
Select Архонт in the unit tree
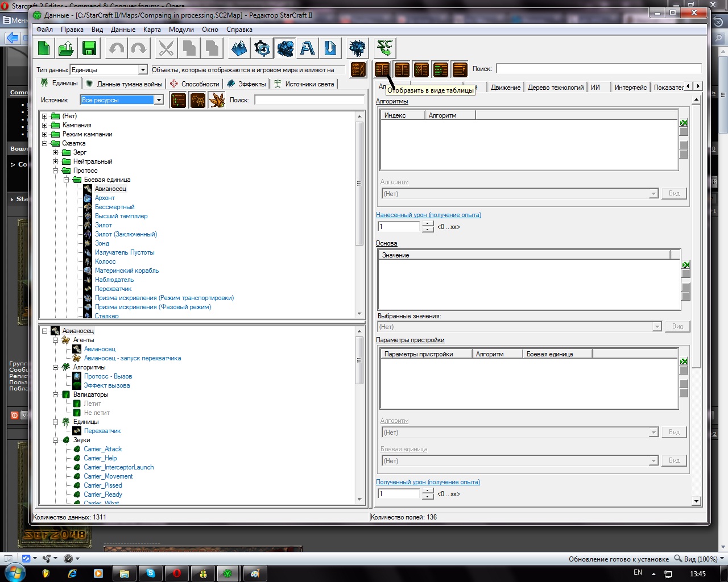(x=105, y=198)
